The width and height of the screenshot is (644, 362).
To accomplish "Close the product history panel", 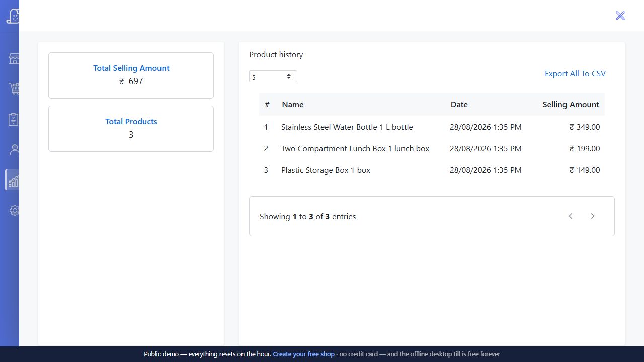I will coord(620,16).
